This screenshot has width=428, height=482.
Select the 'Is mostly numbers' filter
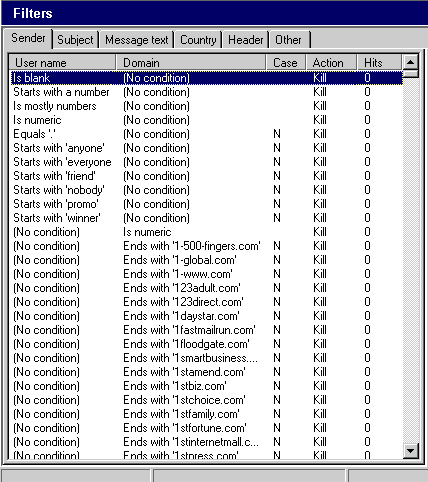tap(206, 106)
